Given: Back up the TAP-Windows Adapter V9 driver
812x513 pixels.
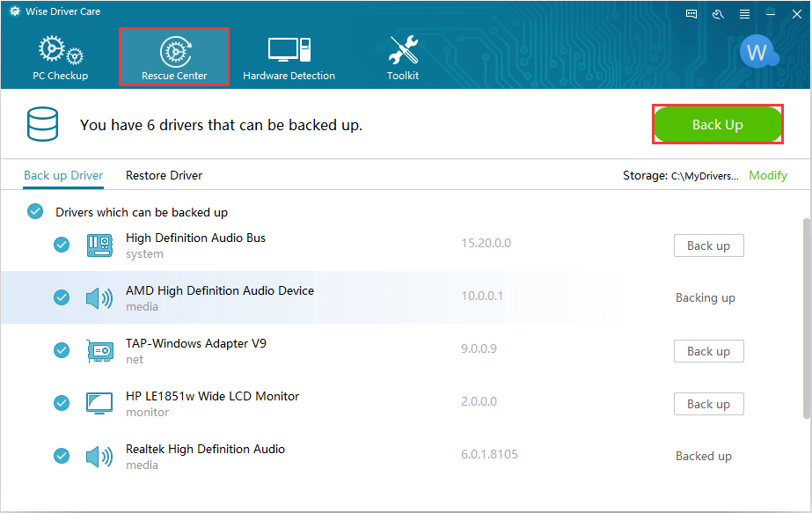Looking at the screenshot, I should [x=708, y=351].
